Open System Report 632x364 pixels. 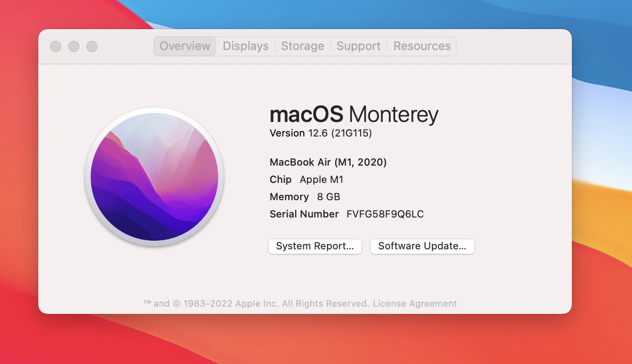(315, 246)
